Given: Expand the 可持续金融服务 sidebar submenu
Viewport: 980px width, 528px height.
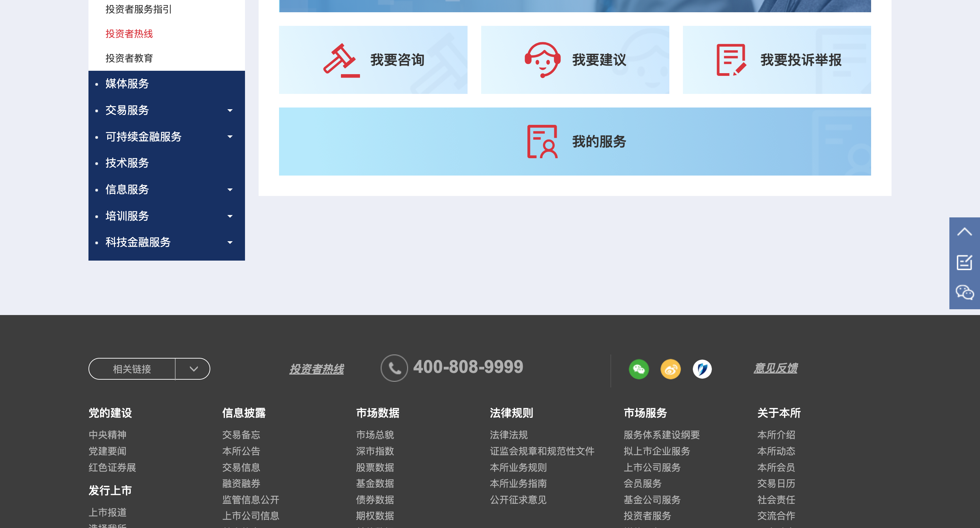Looking at the screenshot, I should click(230, 136).
